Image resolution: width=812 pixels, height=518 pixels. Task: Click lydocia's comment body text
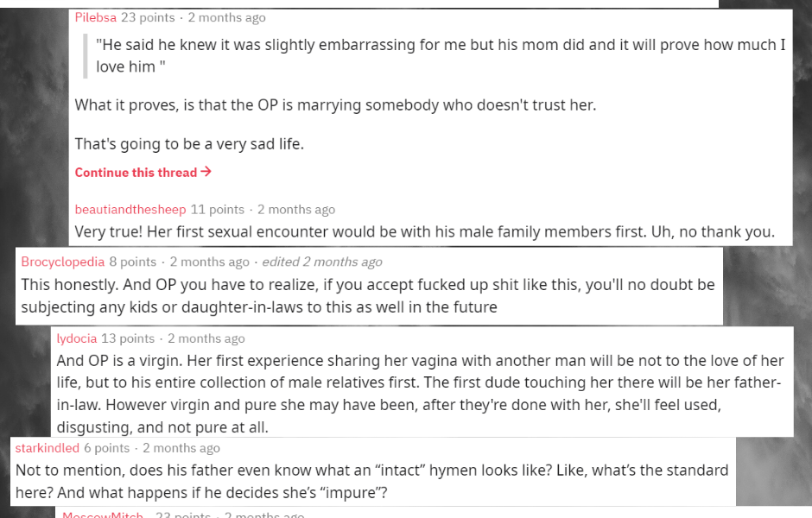[x=421, y=394]
